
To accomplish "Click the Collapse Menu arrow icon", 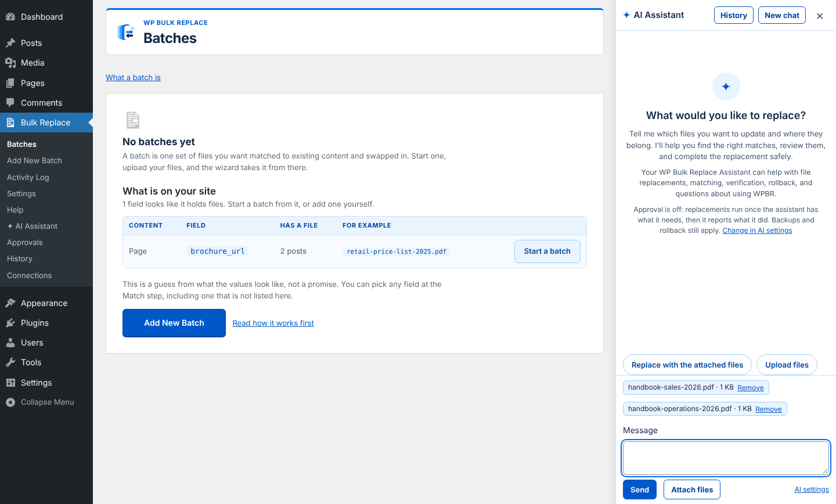I will click(10, 402).
